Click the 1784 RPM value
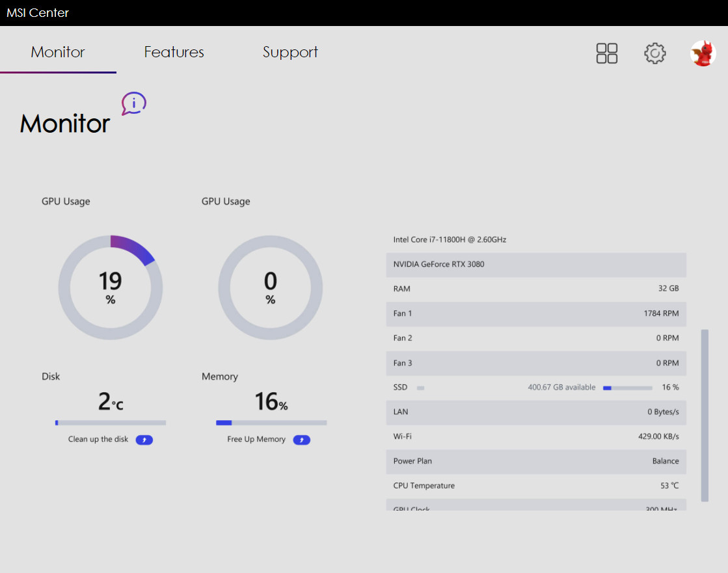The width and height of the screenshot is (728, 573). coord(661,313)
